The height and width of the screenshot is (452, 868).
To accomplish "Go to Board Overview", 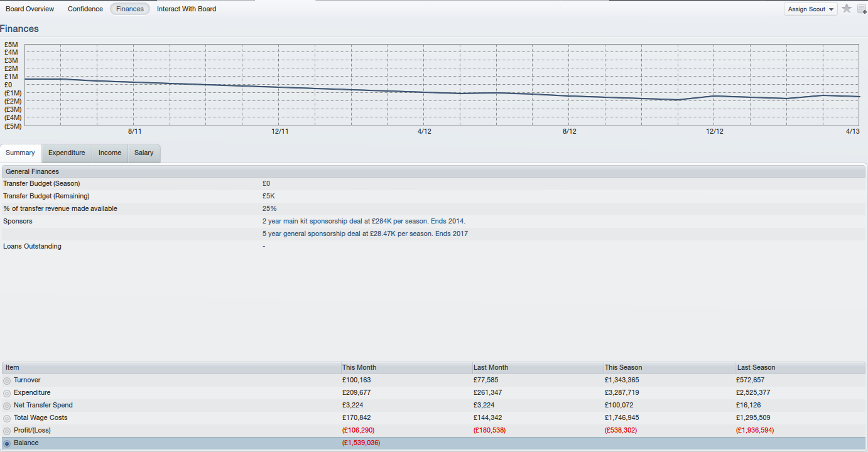I will 30,9.
